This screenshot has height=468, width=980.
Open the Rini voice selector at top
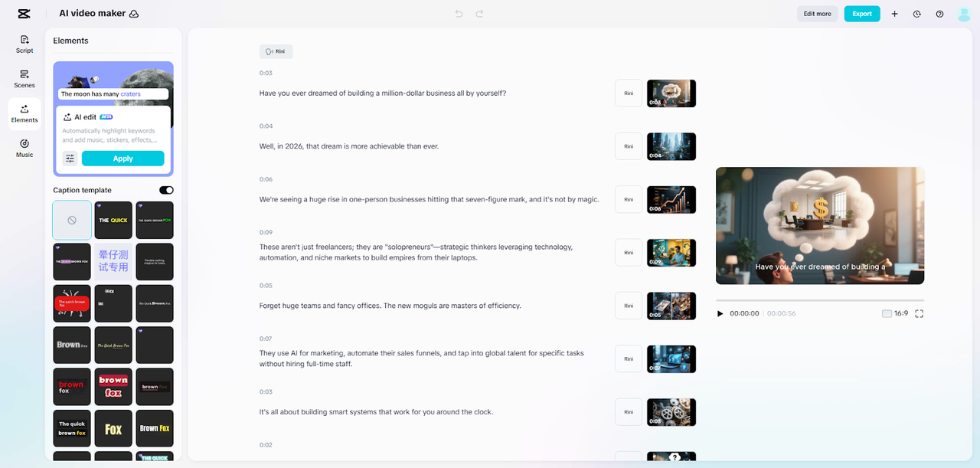(276, 51)
